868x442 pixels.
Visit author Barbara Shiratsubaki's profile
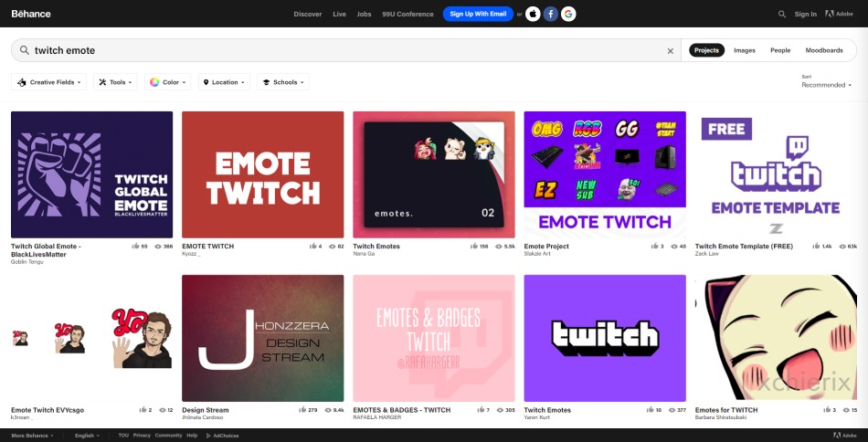[720, 417]
